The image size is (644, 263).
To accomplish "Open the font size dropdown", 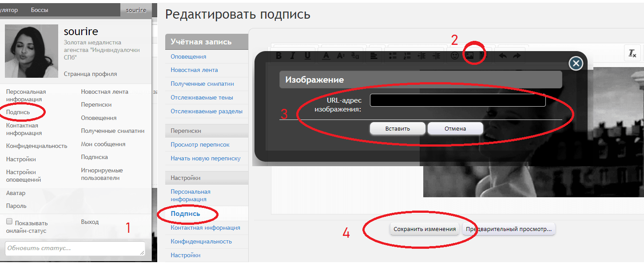I will (341, 56).
